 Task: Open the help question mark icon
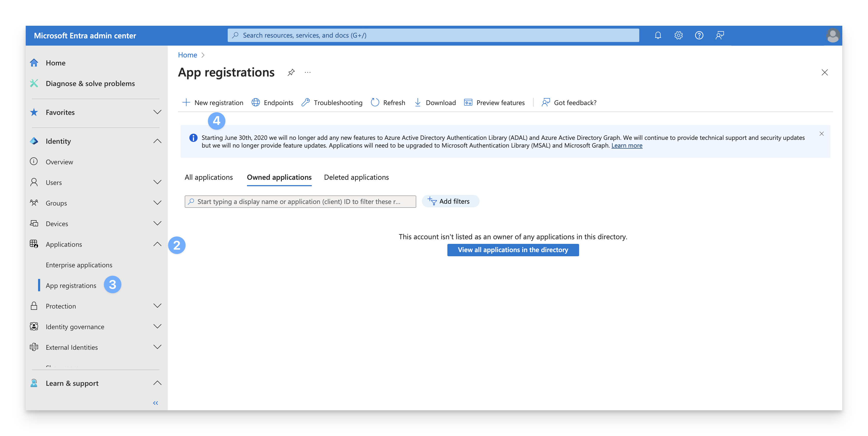point(699,35)
